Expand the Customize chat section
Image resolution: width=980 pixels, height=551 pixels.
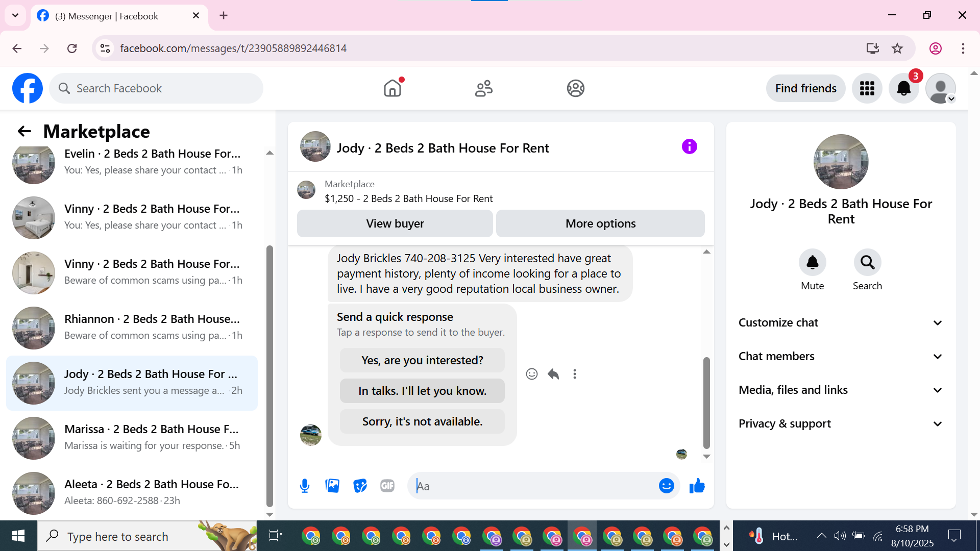pos(841,322)
